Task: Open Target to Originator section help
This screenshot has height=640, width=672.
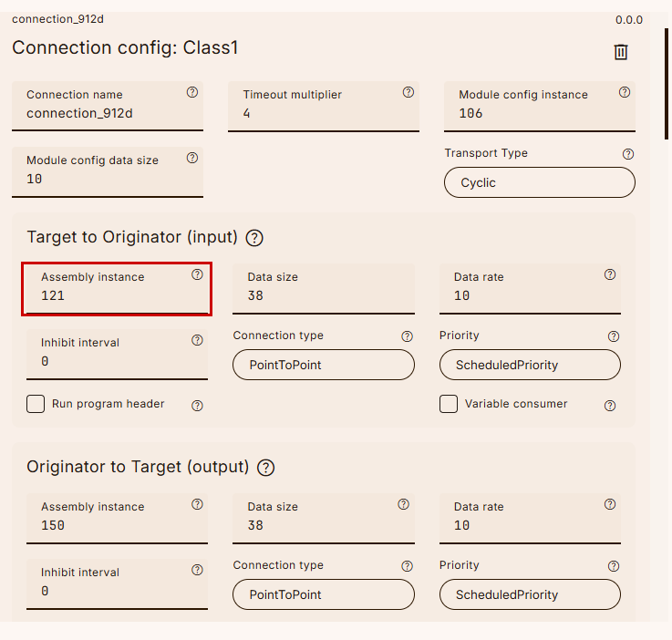Action: [255, 238]
